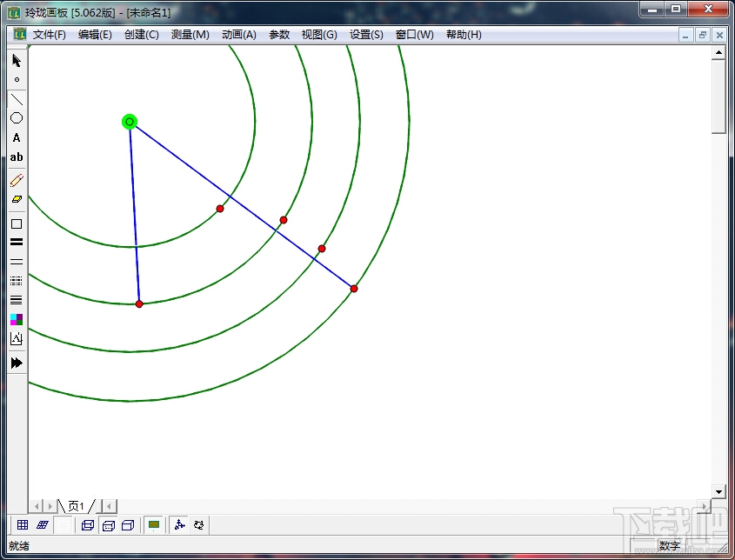Open the dotted line style options
Screen dimensions: 735x560
click(x=17, y=281)
